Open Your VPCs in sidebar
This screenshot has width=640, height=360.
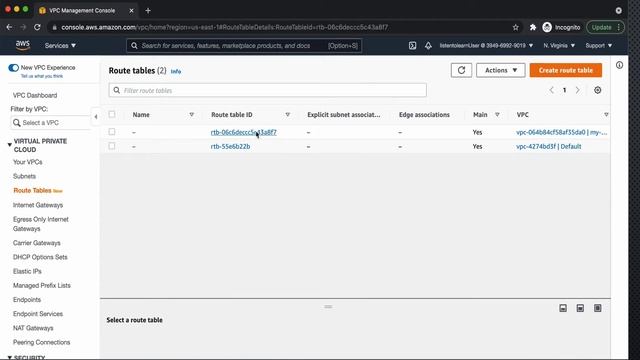click(x=28, y=162)
